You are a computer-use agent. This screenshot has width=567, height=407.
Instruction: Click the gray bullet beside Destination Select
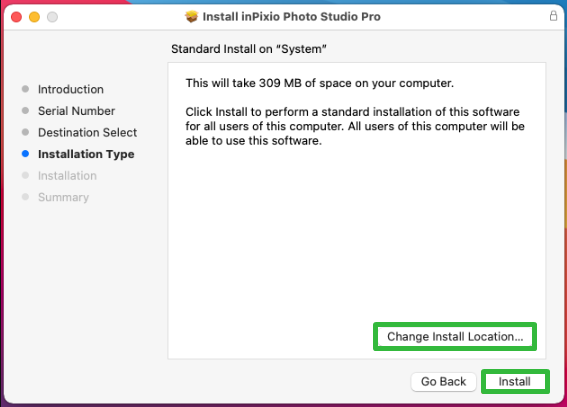click(x=25, y=132)
